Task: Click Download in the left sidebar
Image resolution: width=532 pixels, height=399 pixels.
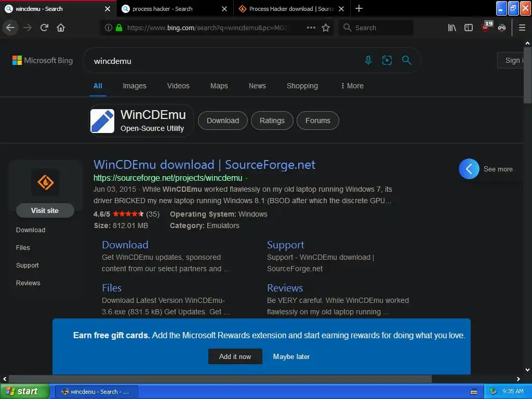Action: pyautogui.click(x=31, y=230)
